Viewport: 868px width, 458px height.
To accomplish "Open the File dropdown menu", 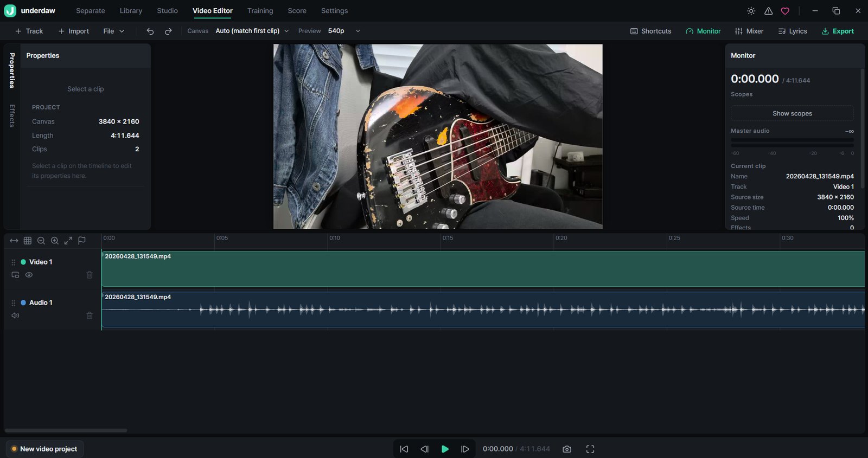I will click(114, 31).
